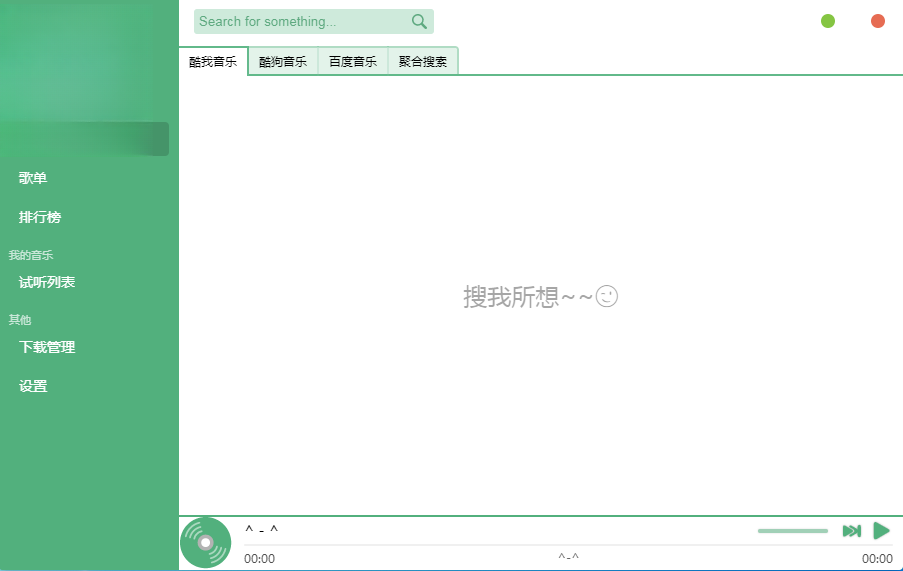Open the 排行榜 sidebar item
Screen dimensions: 903x571
(x=40, y=217)
